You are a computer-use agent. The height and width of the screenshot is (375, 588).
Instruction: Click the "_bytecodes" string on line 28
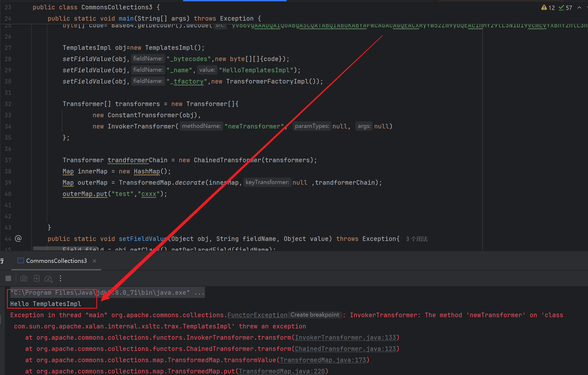pyautogui.click(x=189, y=59)
